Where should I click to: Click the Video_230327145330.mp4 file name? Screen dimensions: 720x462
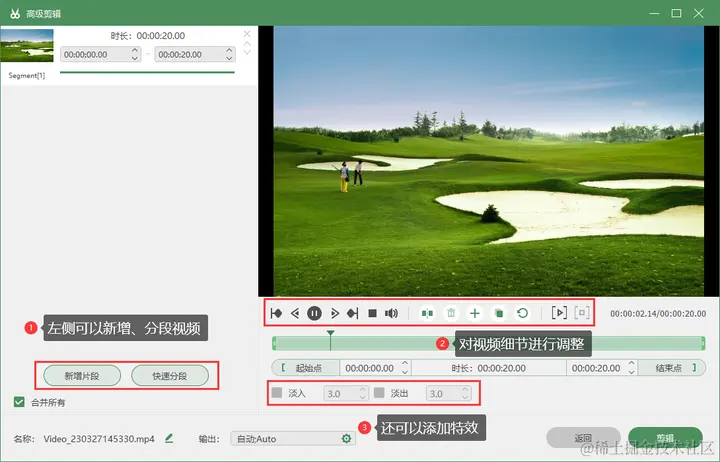(99, 439)
